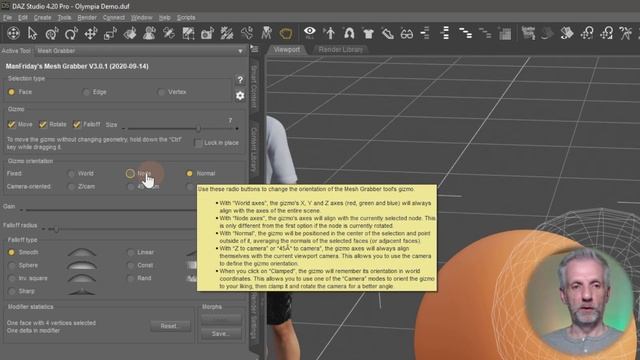Click the shoe toolbar icon
This screenshot has width=640, height=360.
pos(387,33)
